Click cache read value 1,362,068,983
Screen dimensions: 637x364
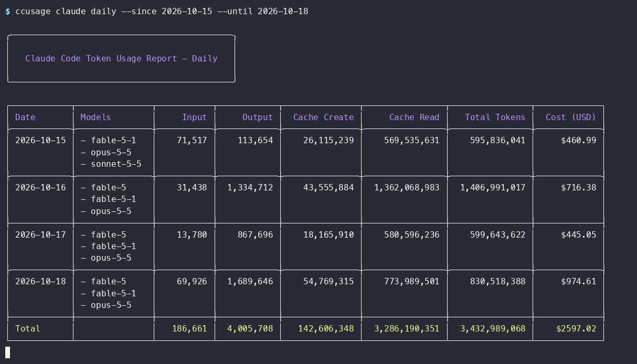[407, 187]
